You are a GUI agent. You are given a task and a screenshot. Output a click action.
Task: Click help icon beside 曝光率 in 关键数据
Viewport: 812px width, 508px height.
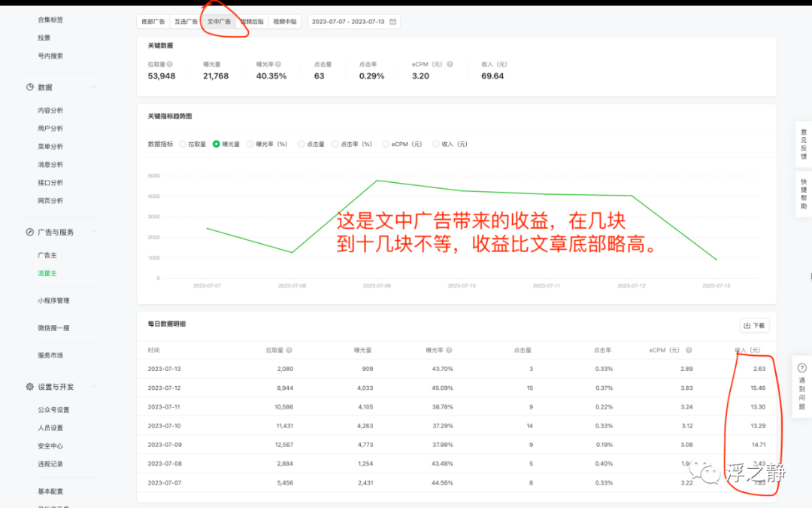pos(278,64)
